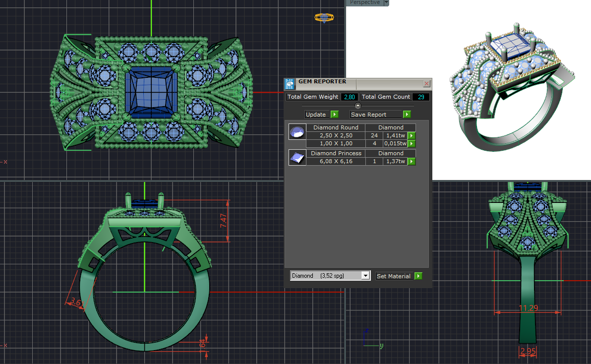Click the Perspective viewport title tab
The image size is (591, 364).
tap(365, 2)
